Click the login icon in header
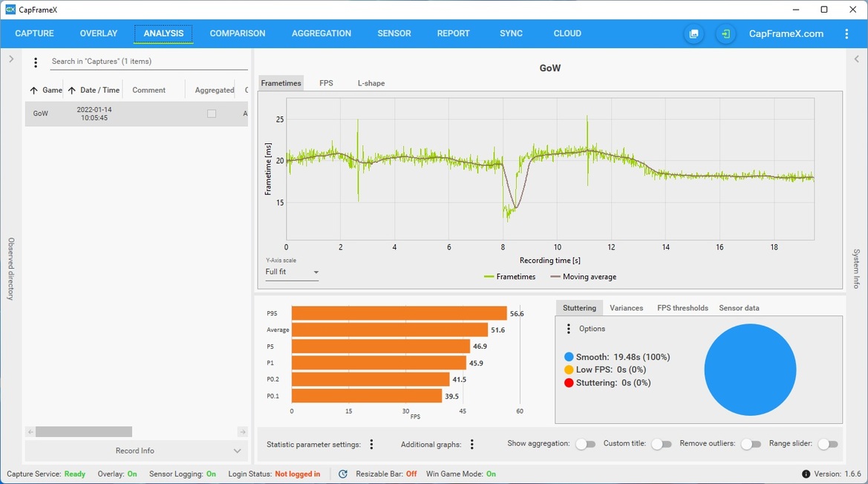This screenshot has height=484, width=868. point(725,33)
